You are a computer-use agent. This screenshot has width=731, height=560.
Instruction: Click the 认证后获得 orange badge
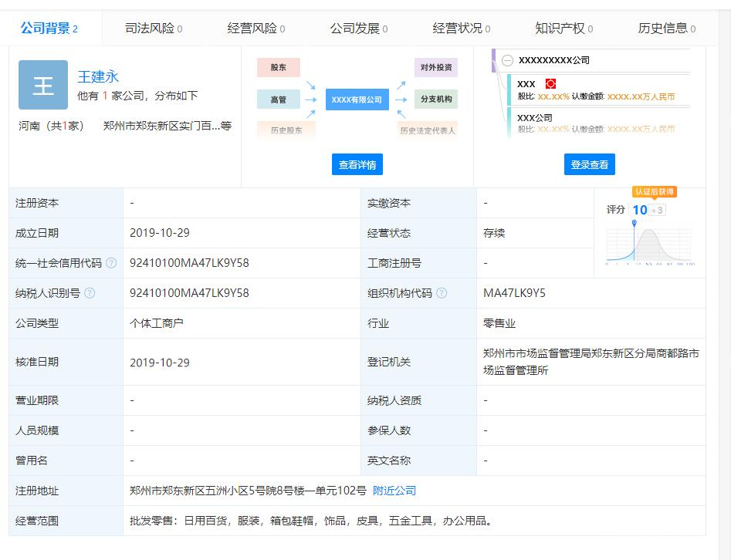coord(655,191)
